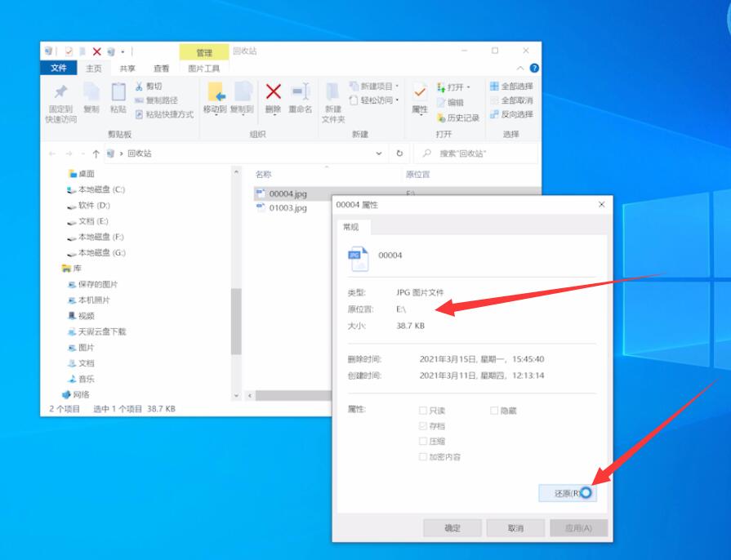
Task: Switch to the 主页 ribbon tab
Action: tap(94, 69)
